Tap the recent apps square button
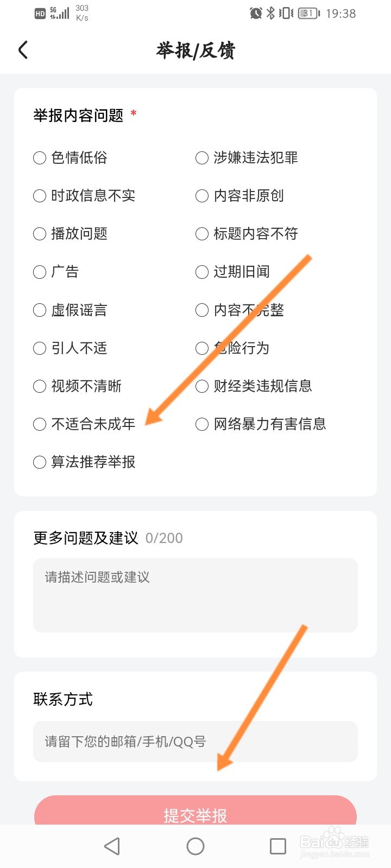Image resolution: width=391 pixels, height=868 pixels. pos(278,846)
